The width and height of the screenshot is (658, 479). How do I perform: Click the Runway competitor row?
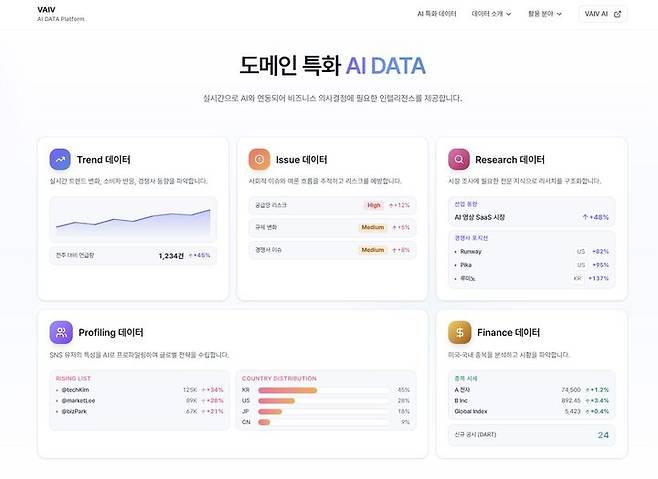tap(532, 251)
